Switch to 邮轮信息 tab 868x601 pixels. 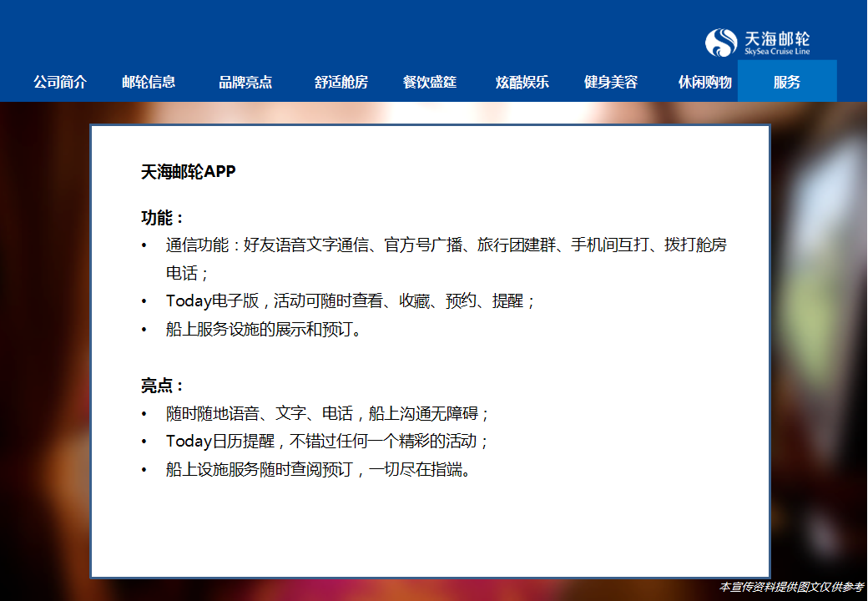[x=149, y=82]
